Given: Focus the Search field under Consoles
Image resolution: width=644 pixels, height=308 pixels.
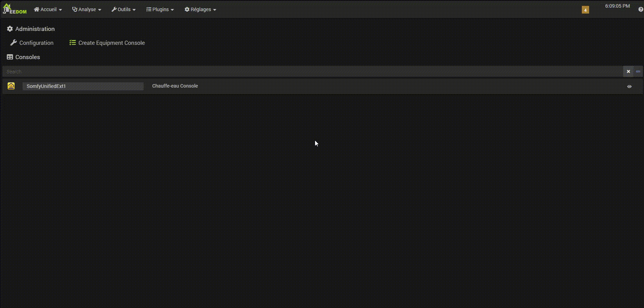Looking at the screenshot, I should [x=313, y=72].
